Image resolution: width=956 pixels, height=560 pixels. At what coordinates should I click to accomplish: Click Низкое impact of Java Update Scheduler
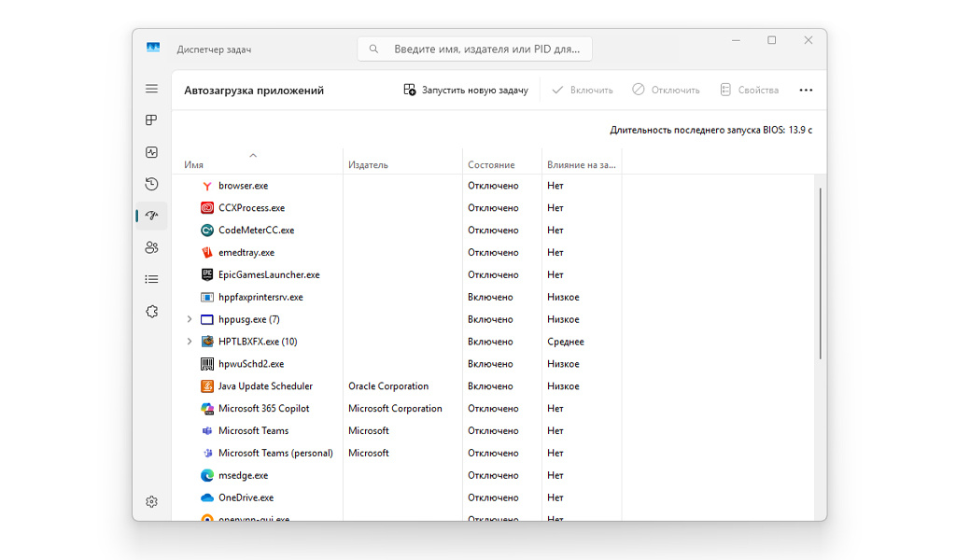[x=563, y=386]
